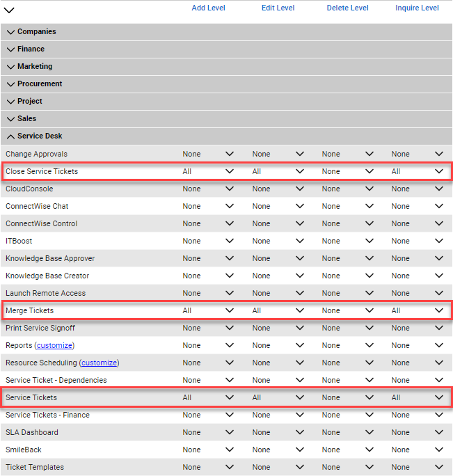Open Edit Level dropdown for Ticket Templates
The width and height of the screenshot is (453, 476).
pos(278,467)
